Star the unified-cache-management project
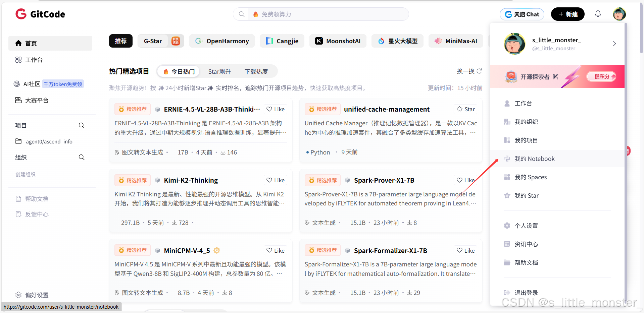 pos(465,109)
